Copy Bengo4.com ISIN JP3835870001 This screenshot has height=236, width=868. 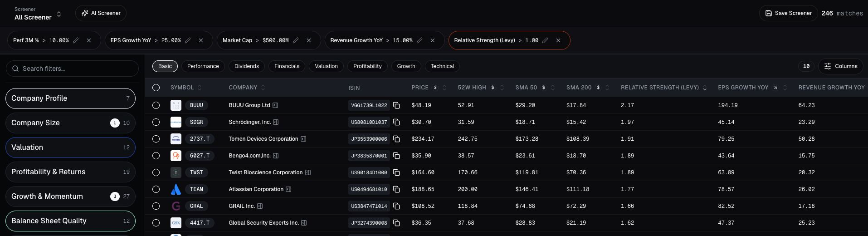(x=396, y=156)
